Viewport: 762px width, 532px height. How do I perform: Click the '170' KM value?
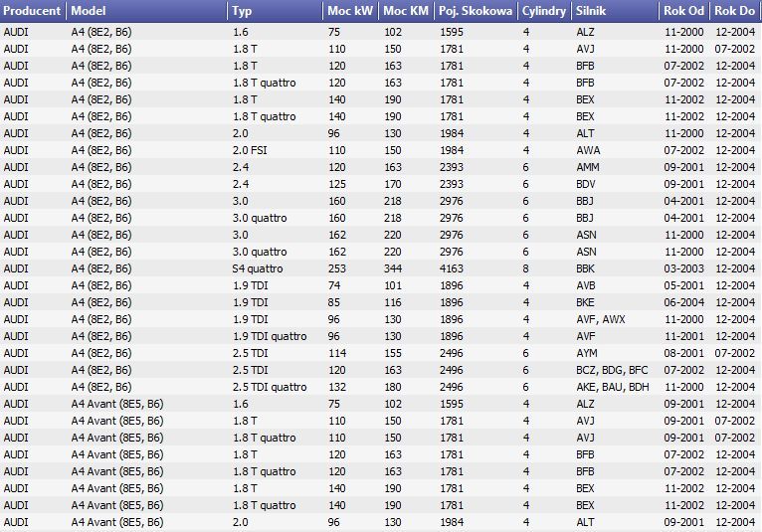393,184
